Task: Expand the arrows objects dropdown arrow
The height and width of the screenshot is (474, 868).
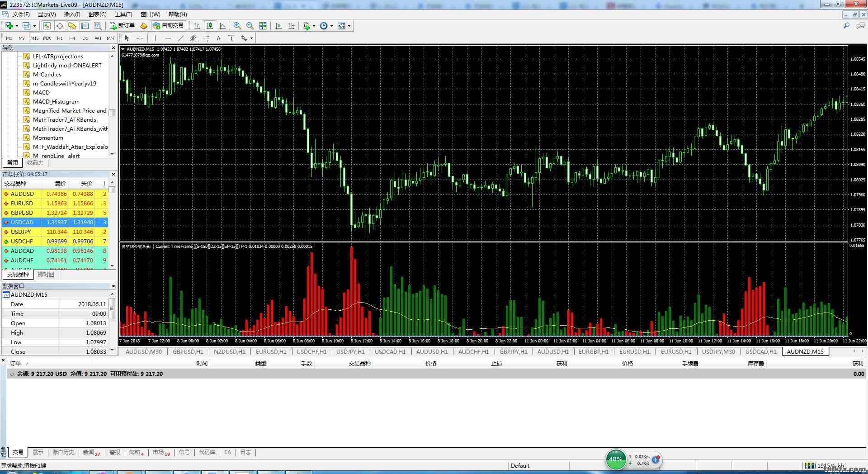Action: (251, 38)
